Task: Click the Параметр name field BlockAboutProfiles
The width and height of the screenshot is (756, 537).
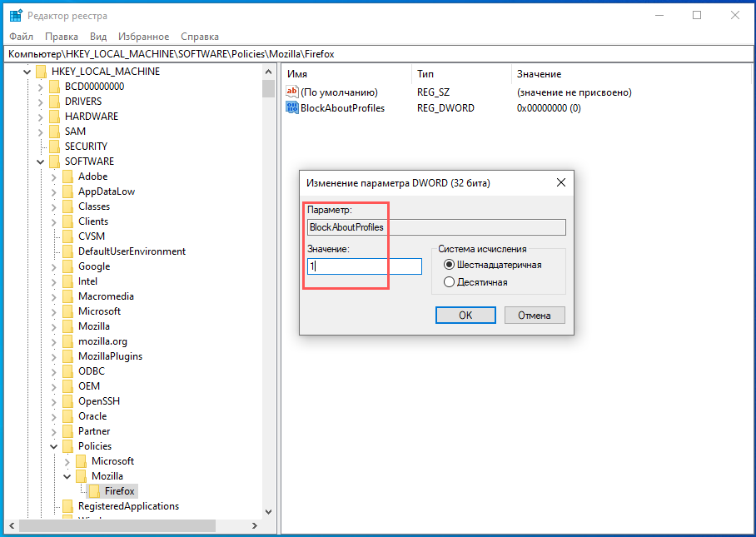Action: pyautogui.click(x=436, y=227)
